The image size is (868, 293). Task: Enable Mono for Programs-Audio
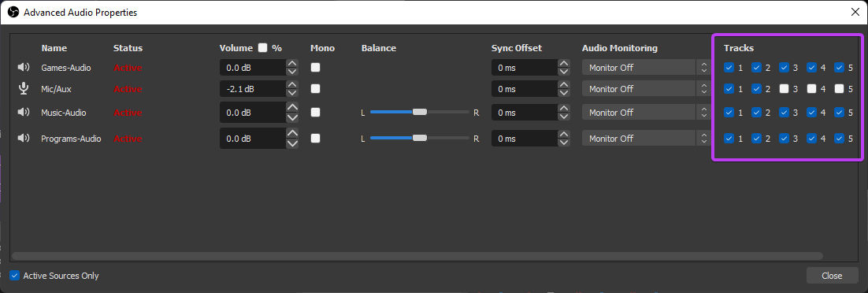[316, 139]
